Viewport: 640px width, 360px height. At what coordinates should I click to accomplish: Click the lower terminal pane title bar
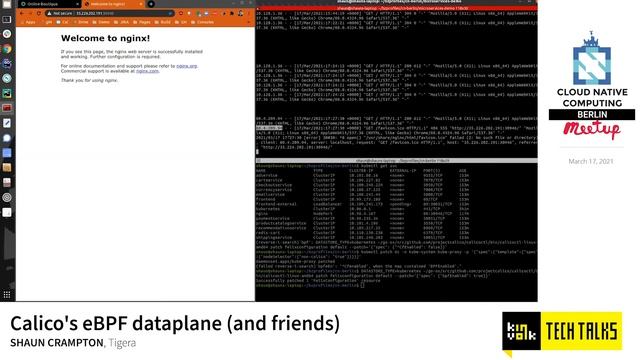[396, 161]
